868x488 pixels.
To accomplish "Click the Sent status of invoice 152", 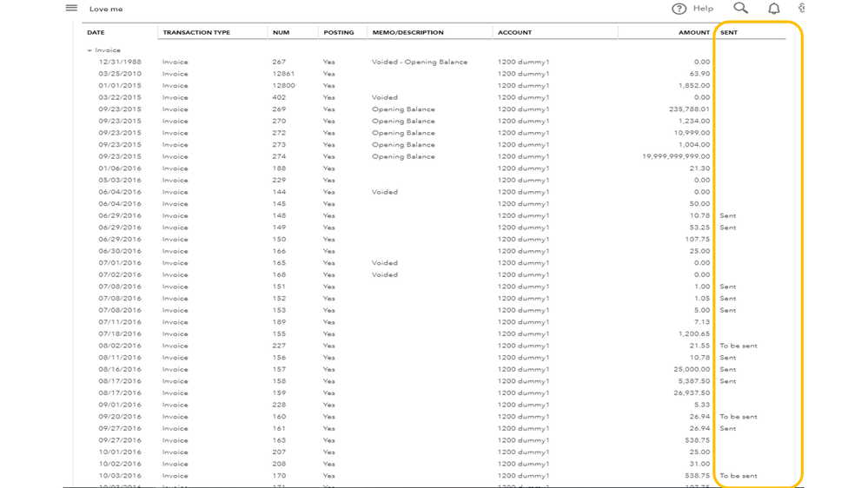I will (728, 298).
